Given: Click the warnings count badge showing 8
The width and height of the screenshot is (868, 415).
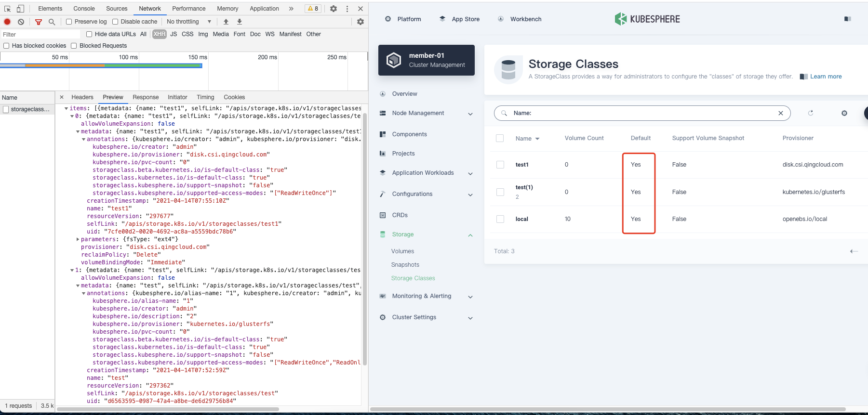Looking at the screenshot, I should click(x=313, y=9).
